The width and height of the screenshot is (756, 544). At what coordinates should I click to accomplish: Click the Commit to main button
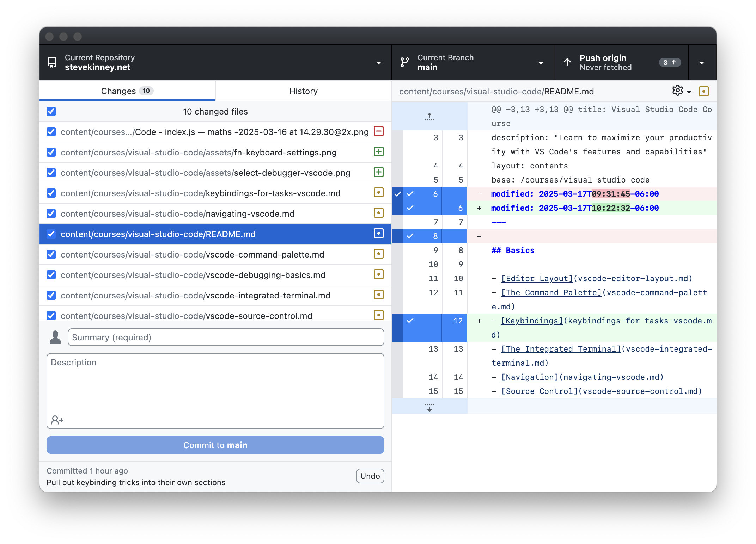(215, 445)
